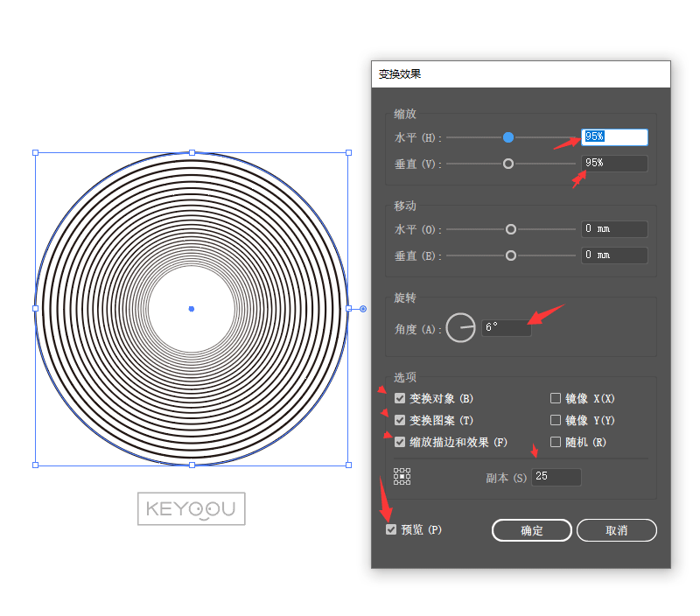This screenshot has width=700, height=616.
Task: Disable the 缩放描边和效果 (F) checkbox
Action: [x=401, y=442]
